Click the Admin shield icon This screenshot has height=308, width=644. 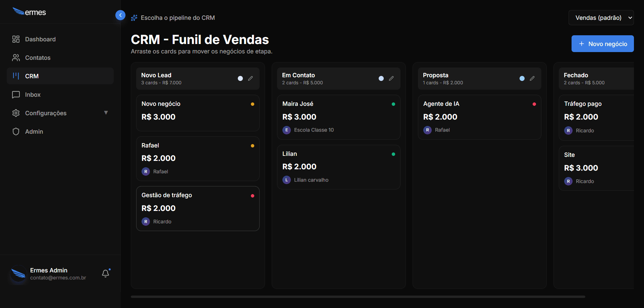click(x=16, y=131)
